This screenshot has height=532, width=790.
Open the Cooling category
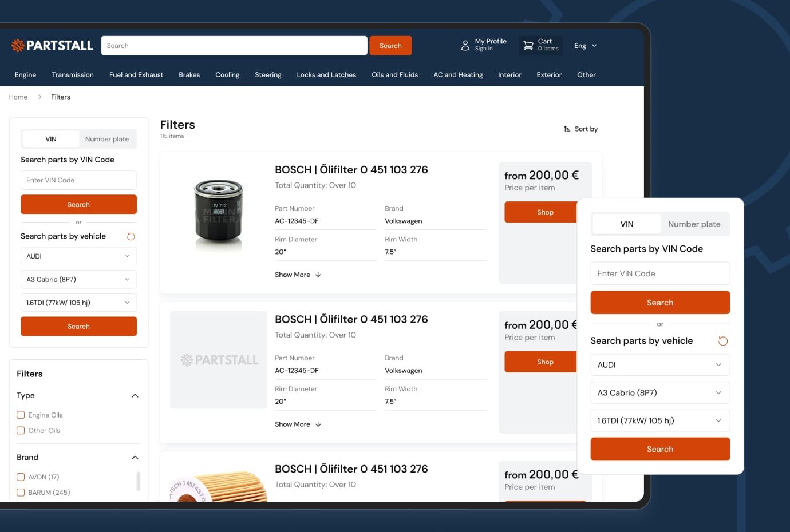tap(227, 75)
